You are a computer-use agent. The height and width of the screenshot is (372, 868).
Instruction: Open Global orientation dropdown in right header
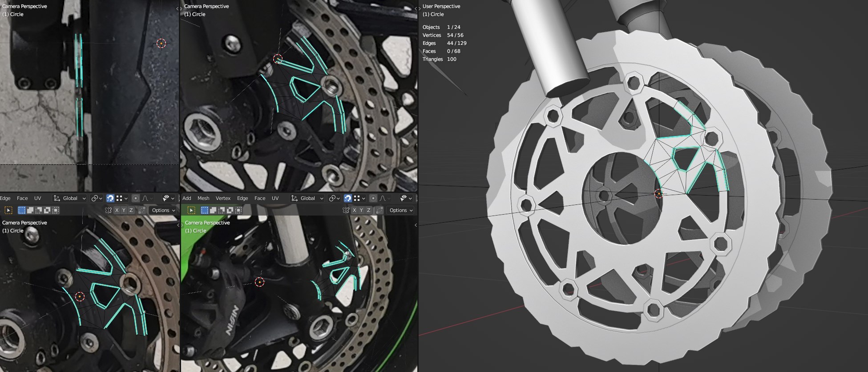307,198
